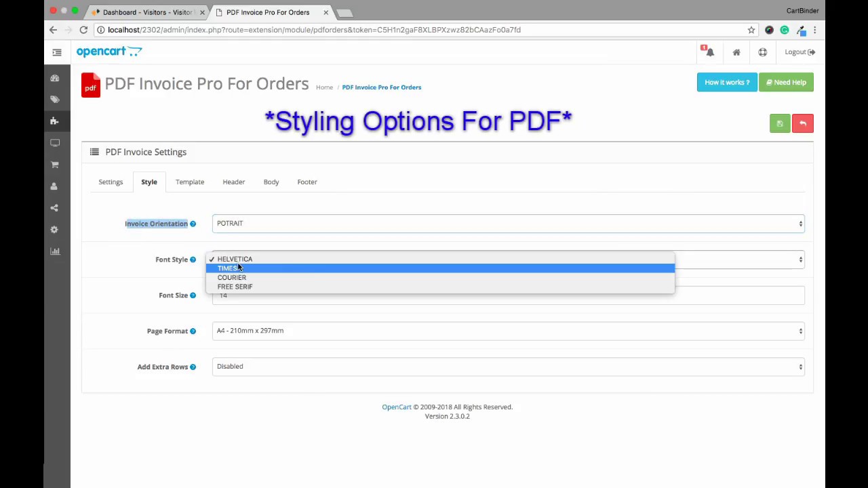Open the Add Extra Rows dropdown
Image resolution: width=868 pixels, height=488 pixels.
tap(508, 367)
